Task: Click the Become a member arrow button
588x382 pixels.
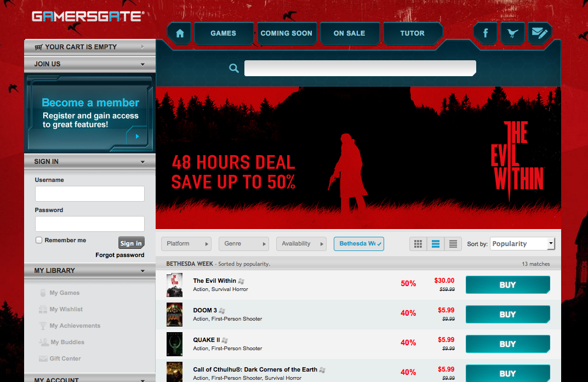Action: [137, 136]
